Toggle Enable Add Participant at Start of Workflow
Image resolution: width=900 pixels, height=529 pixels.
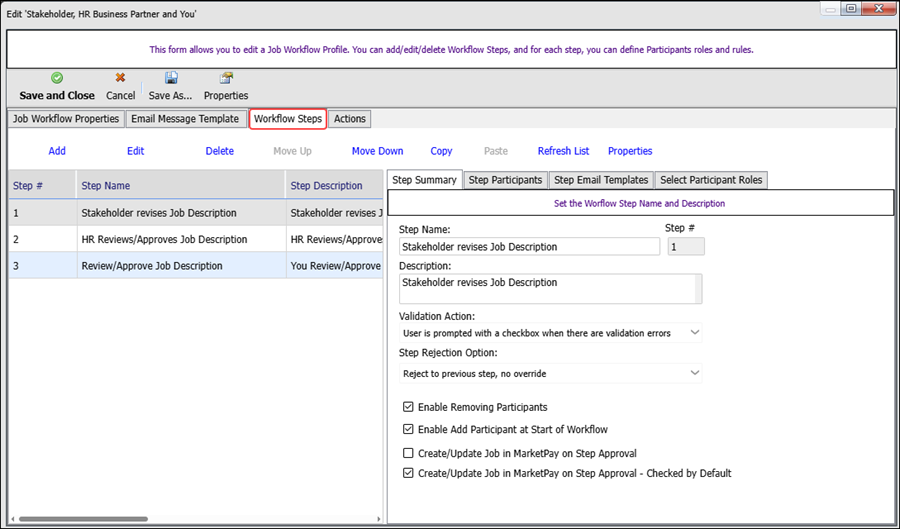click(x=408, y=430)
